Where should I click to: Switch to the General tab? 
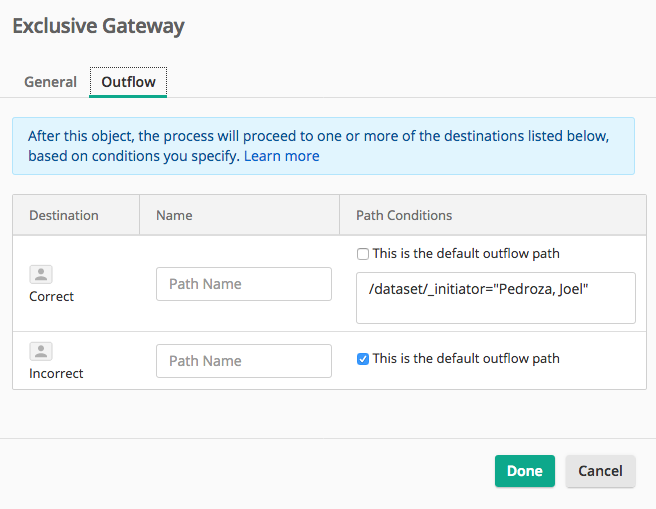50,82
